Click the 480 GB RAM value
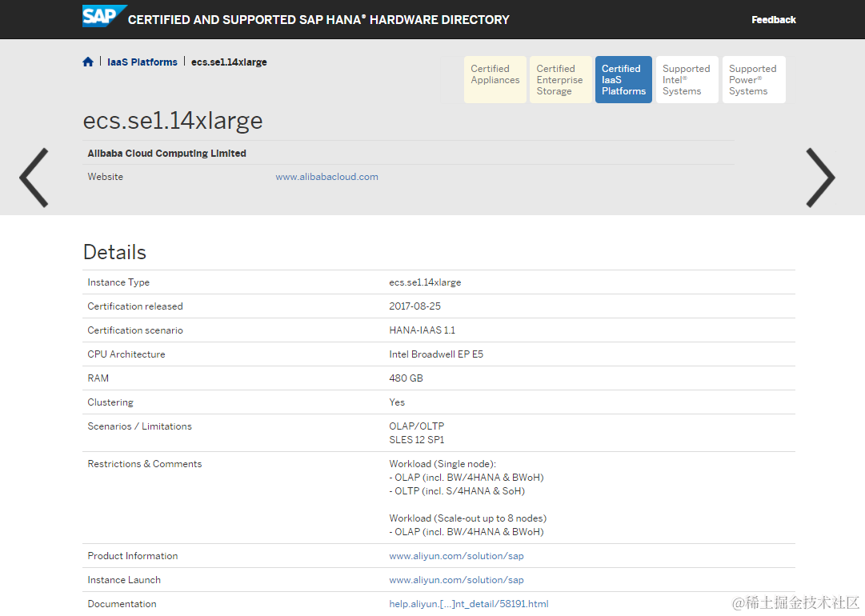865x616 pixels. pyautogui.click(x=406, y=378)
